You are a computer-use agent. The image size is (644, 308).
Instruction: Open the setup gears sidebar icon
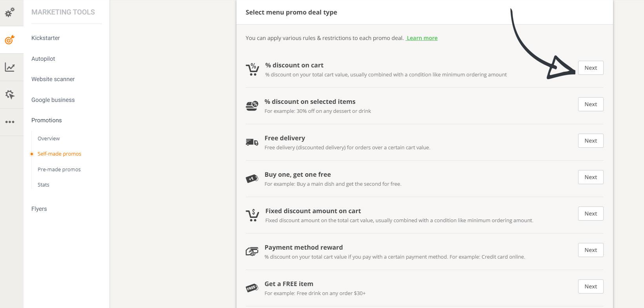[10, 13]
